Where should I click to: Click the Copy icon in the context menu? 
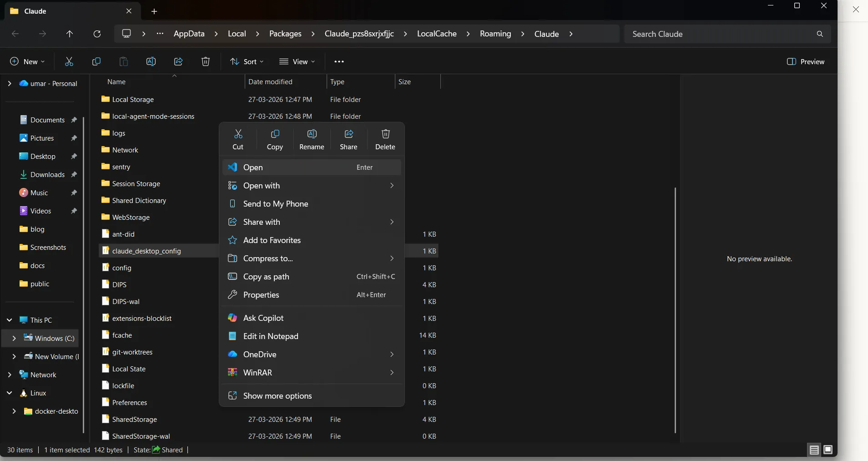275,139
